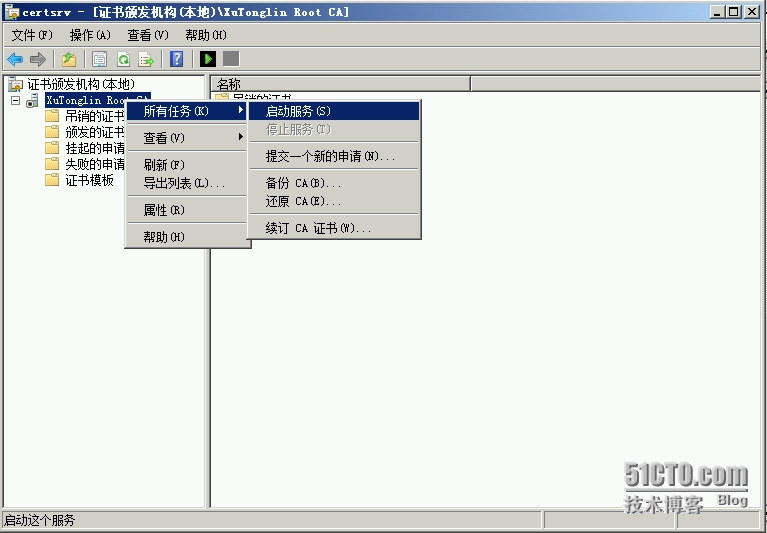The image size is (767, 533).
Task: Click the certsrv window title icon
Action: click(12, 12)
